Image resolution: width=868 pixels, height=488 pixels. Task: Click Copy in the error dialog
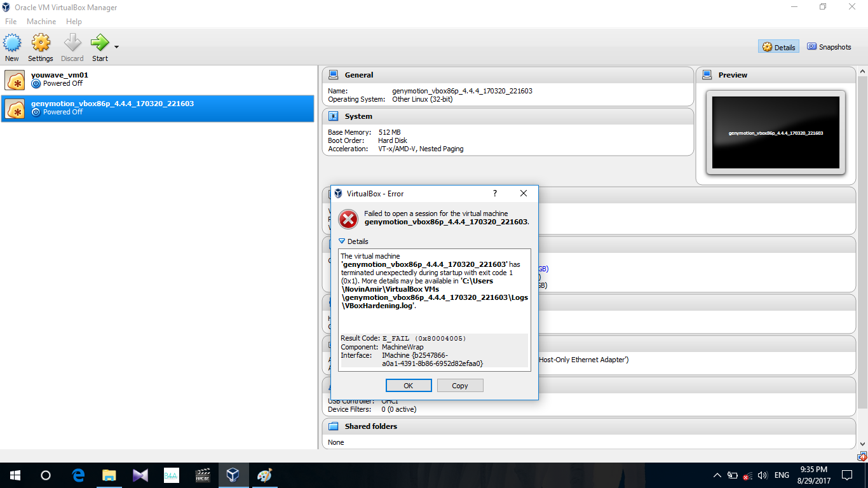(459, 386)
